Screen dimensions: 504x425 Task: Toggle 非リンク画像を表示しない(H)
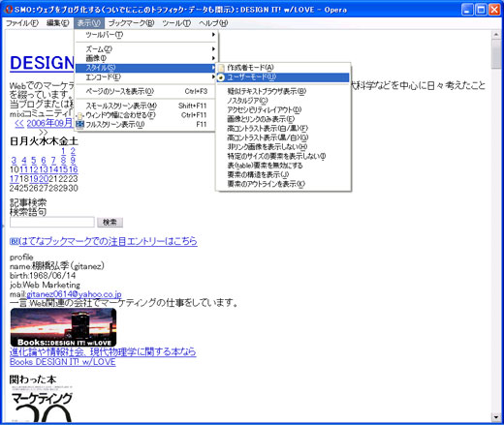point(283,147)
